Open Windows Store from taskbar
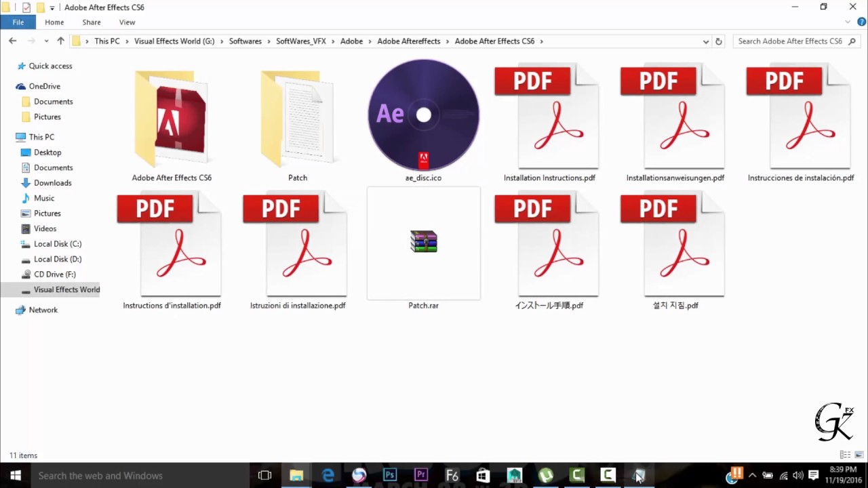 (x=483, y=476)
